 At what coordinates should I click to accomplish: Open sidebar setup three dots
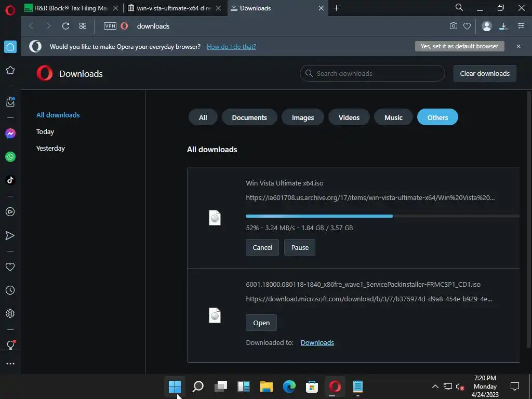[10, 364]
